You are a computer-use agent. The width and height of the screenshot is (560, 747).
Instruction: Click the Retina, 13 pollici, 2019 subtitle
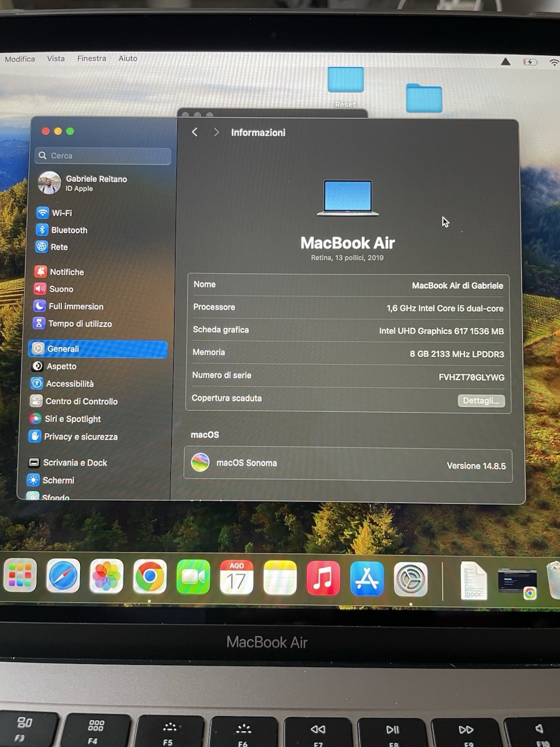click(347, 258)
